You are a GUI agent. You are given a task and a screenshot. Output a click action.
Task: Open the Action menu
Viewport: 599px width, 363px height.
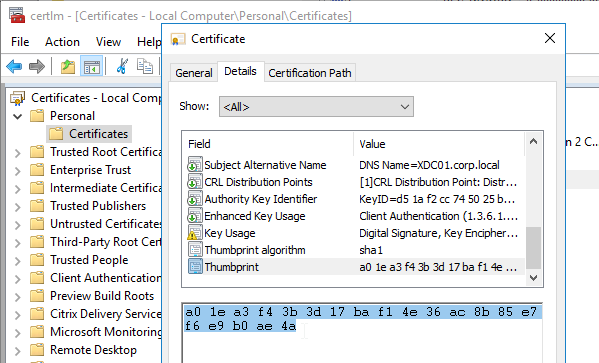point(62,42)
